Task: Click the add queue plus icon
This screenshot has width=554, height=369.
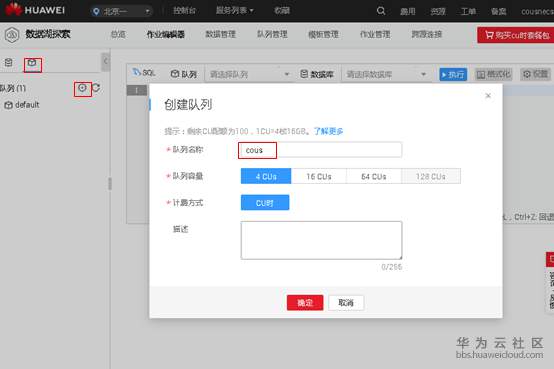Action: click(82, 88)
